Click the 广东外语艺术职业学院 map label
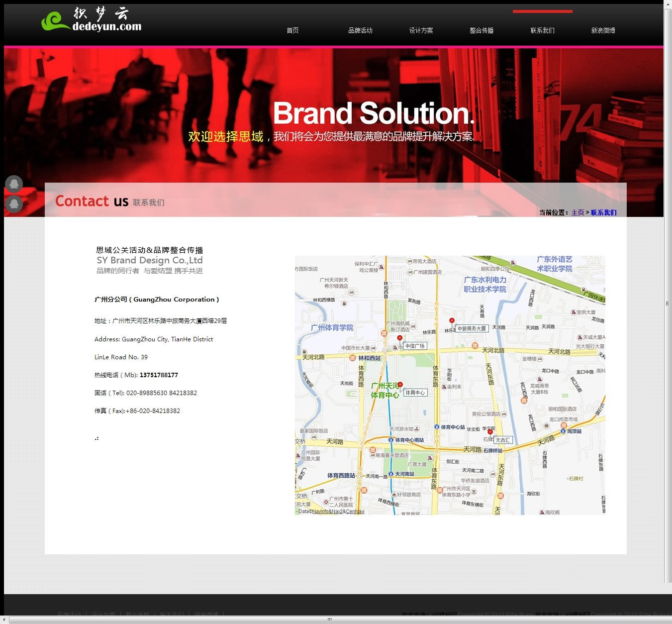 (555, 264)
